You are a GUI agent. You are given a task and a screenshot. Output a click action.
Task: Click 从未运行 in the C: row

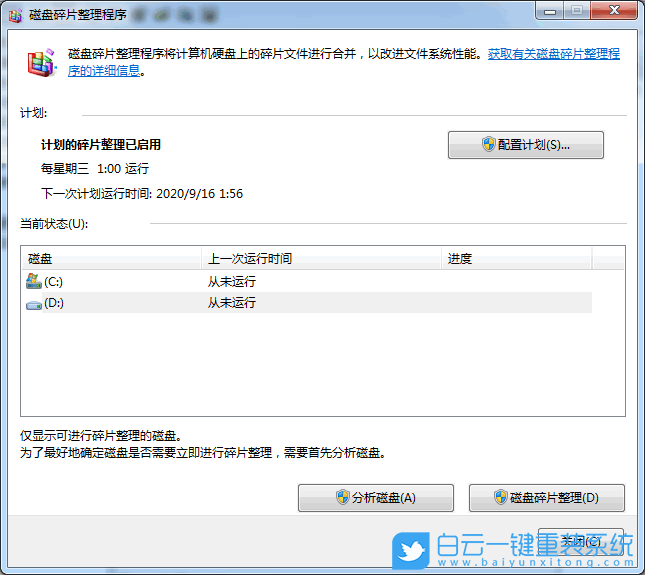(x=232, y=282)
